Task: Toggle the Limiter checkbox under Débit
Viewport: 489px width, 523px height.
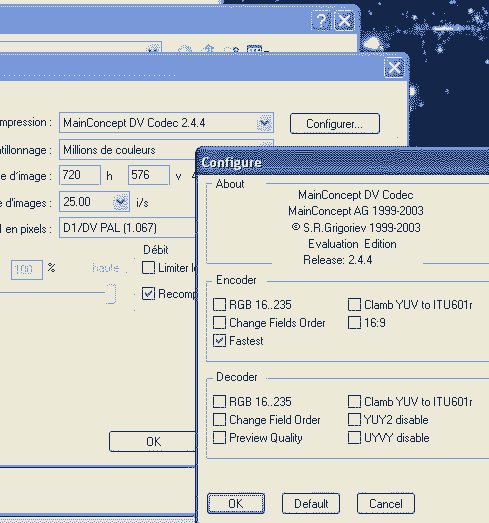Action: click(x=148, y=268)
